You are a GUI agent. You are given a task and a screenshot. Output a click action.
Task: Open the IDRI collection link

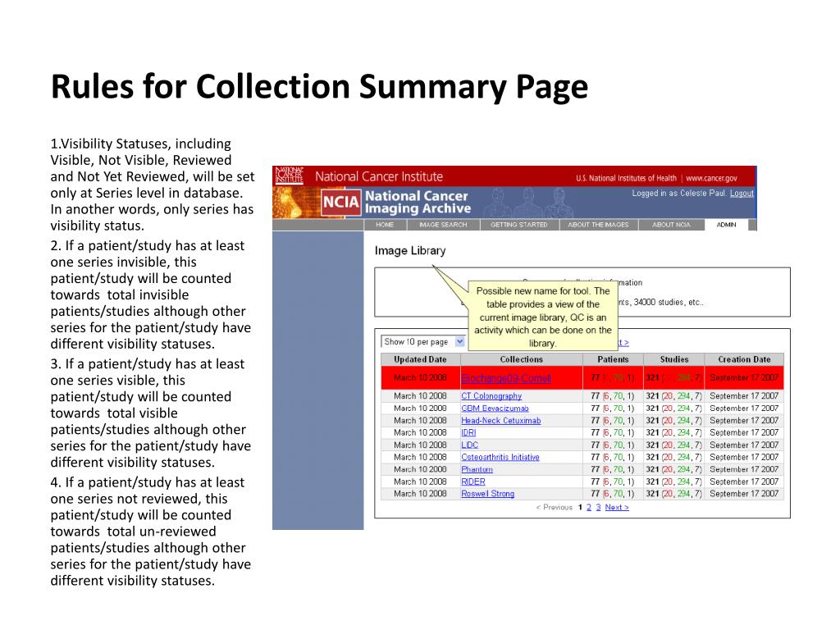(468, 433)
